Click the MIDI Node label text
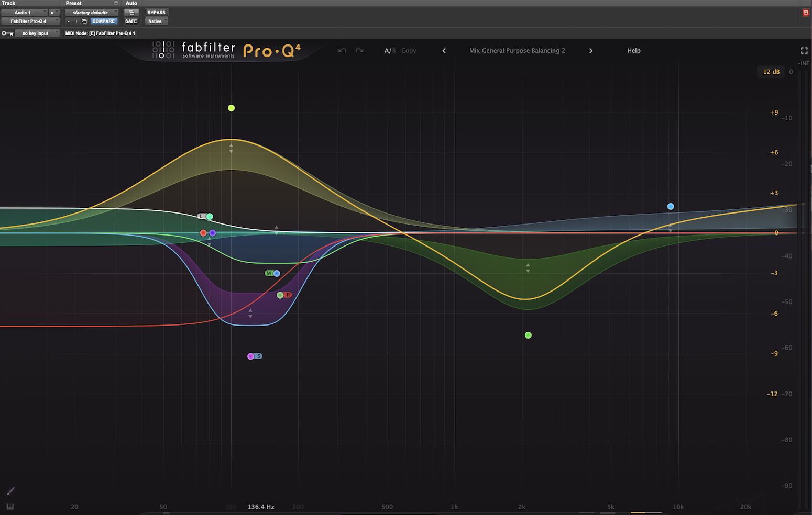Screen dimensions: 812x515 100,33
